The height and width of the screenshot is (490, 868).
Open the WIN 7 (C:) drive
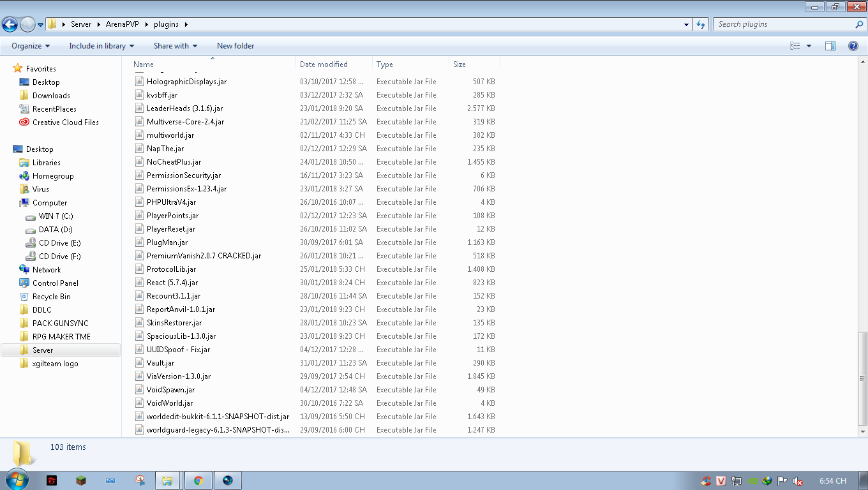56,216
